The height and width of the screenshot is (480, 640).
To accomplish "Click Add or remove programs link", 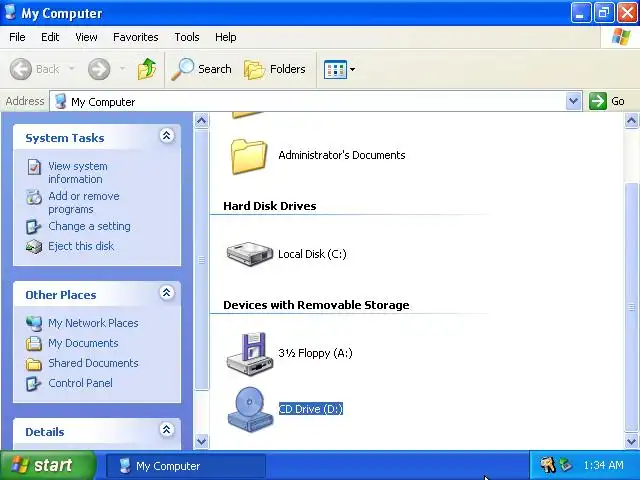I will (x=84, y=202).
